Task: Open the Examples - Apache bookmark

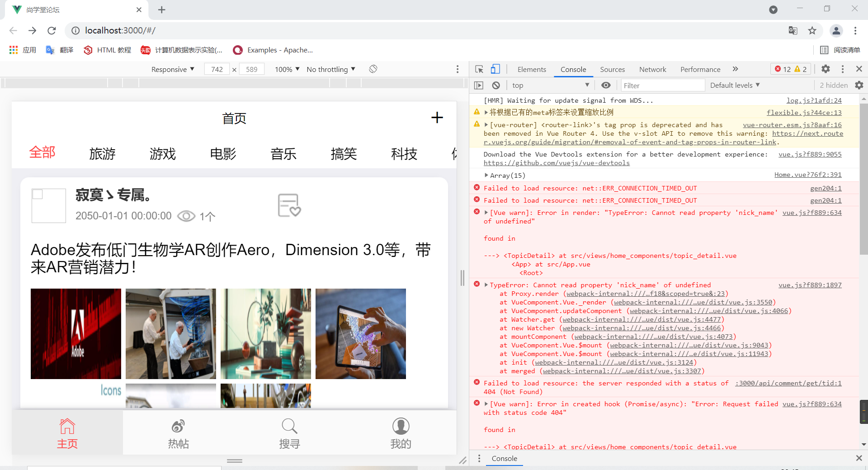Action: coord(273,50)
